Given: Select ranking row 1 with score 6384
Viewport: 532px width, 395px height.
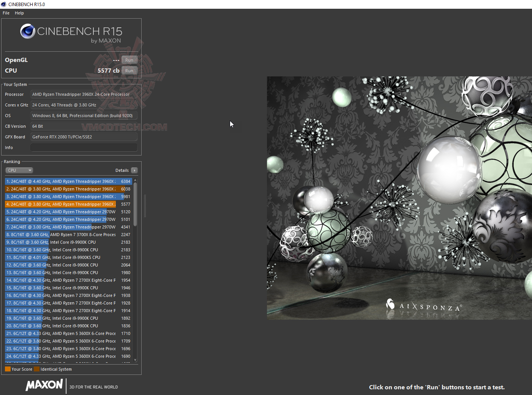Looking at the screenshot, I should (x=68, y=181).
